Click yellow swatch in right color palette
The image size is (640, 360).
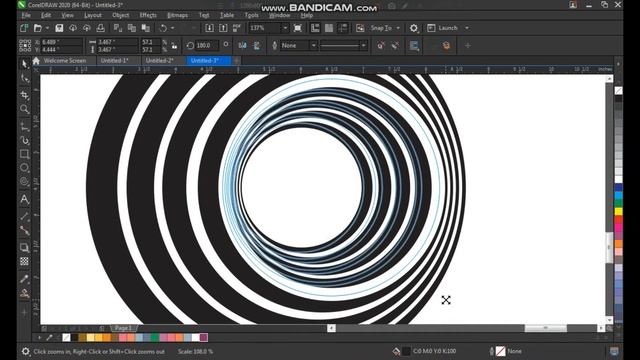tap(619, 211)
